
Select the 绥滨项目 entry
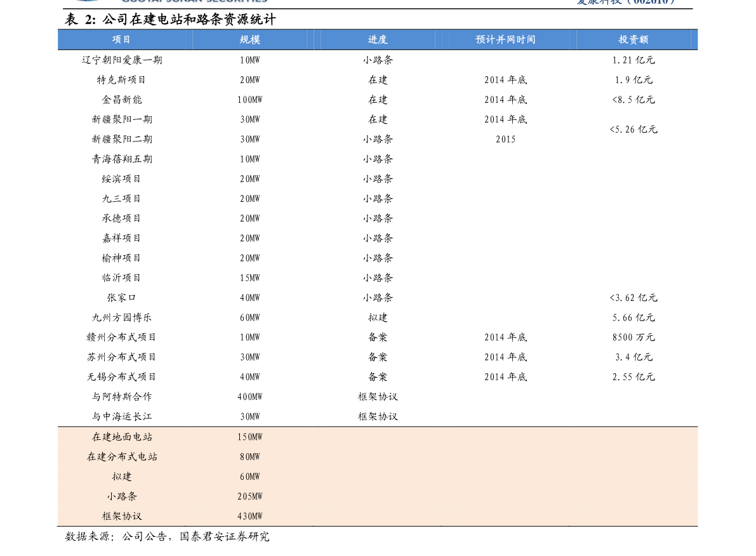click(x=121, y=178)
